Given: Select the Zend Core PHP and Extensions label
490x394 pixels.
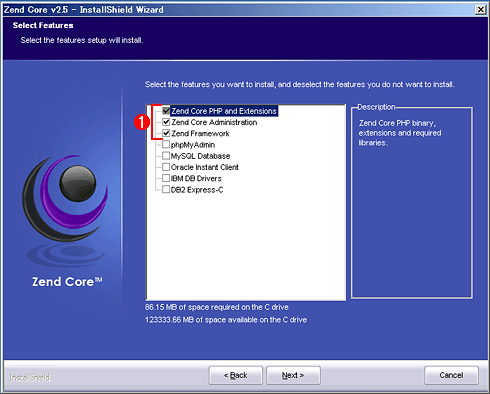Looking at the screenshot, I should 224,111.
